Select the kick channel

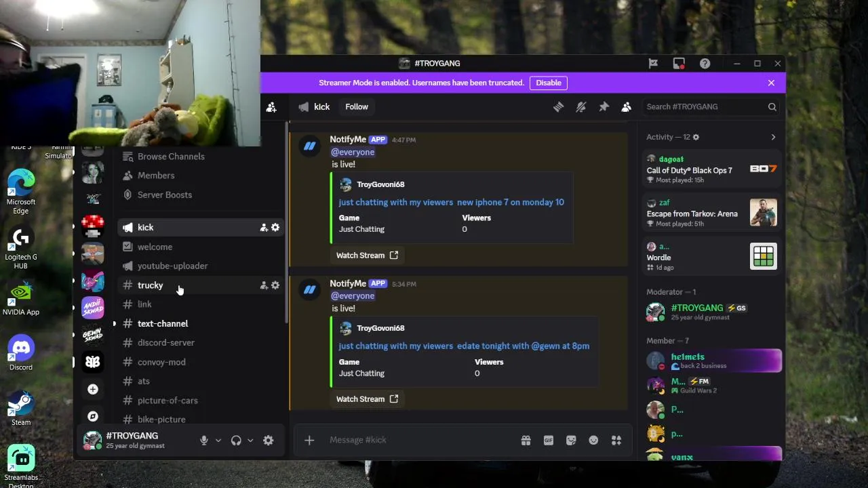click(x=199, y=228)
